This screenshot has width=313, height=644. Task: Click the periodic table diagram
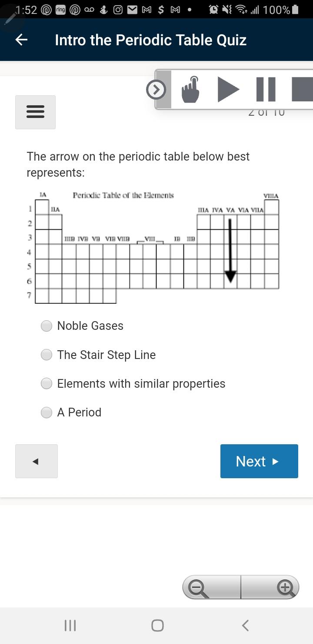click(x=156, y=246)
